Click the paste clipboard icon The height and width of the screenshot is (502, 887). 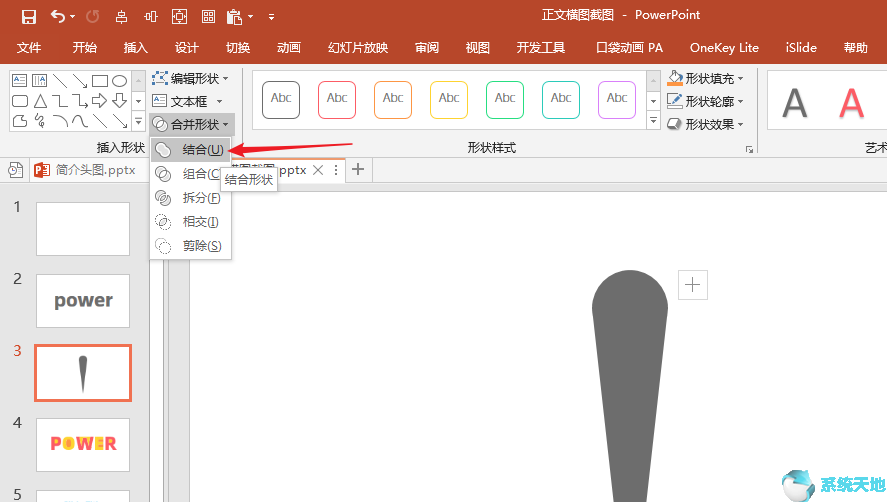[234, 17]
